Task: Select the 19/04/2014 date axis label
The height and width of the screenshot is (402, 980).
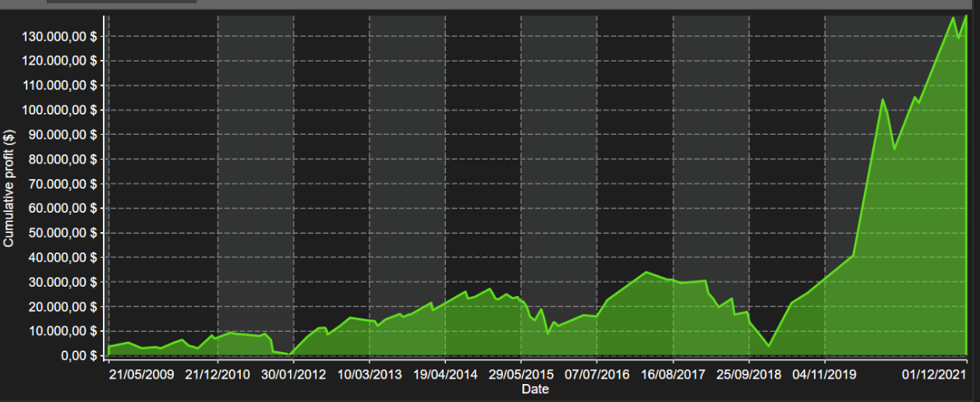Action: tap(445, 375)
